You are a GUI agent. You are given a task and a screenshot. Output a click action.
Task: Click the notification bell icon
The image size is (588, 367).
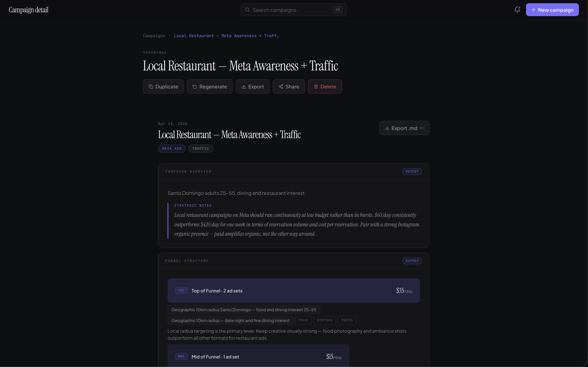pos(517,10)
